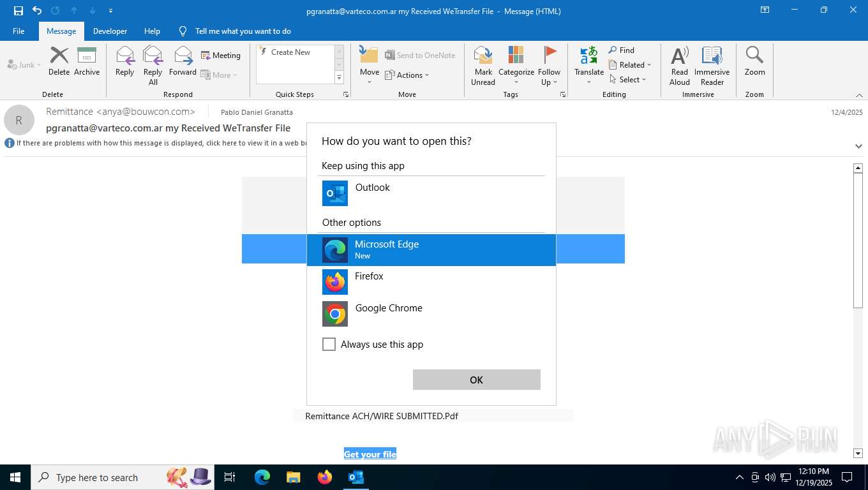Click the Next Item down arrow
The width and height of the screenshot is (868, 490).
[x=93, y=10]
